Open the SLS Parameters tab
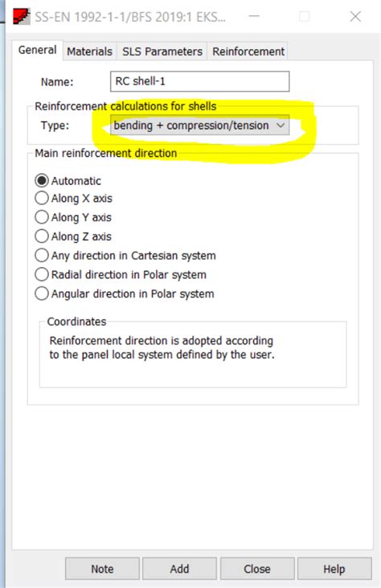The image size is (381, 588). (162, 51)
